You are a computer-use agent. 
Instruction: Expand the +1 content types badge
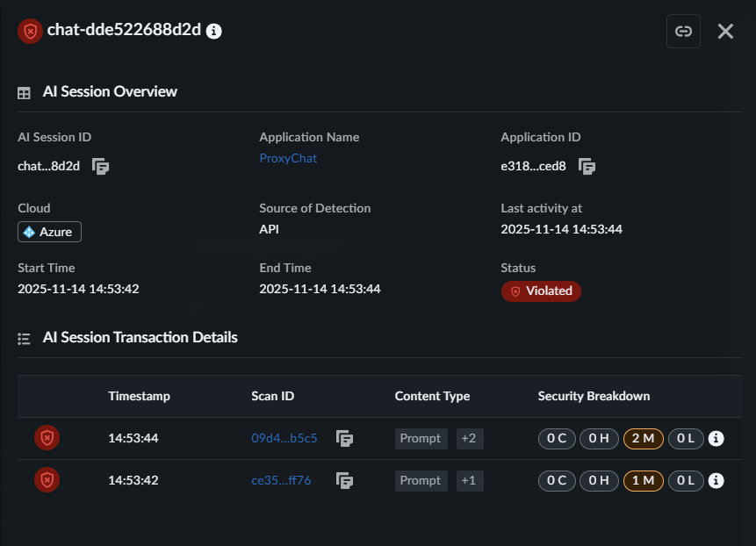468,480
